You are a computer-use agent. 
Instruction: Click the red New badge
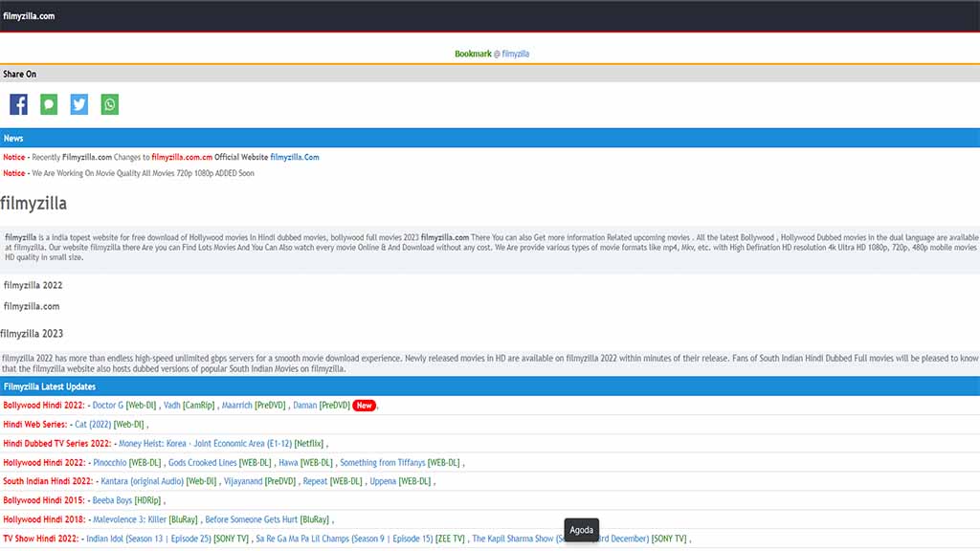(365, 406)
